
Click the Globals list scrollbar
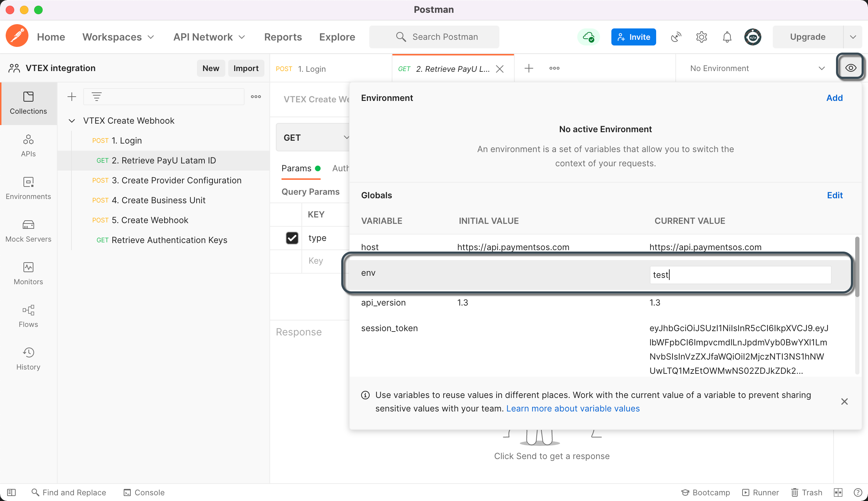point(857,266)
